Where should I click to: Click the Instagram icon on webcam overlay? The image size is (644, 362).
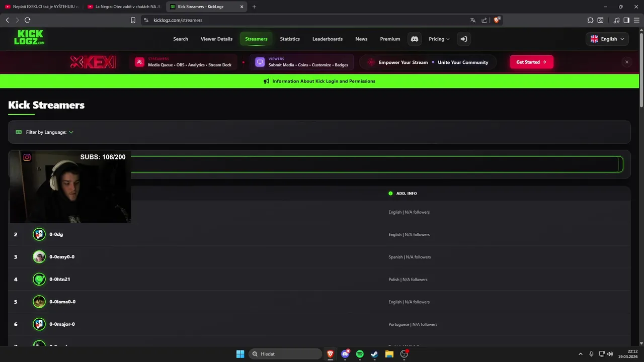click(x=27, y=157)
